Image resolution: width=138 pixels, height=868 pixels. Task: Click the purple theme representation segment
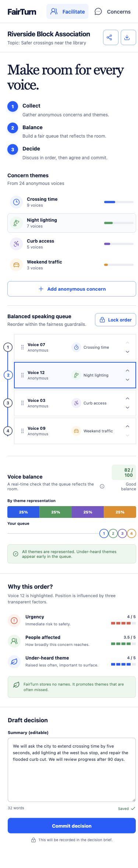point(88,512)
